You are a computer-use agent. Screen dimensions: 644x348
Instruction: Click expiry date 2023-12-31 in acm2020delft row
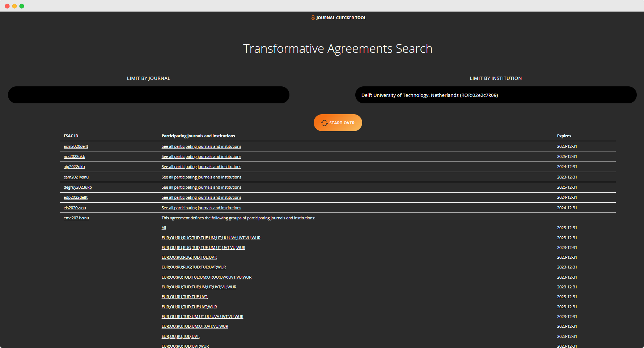[x=567, y=146]
